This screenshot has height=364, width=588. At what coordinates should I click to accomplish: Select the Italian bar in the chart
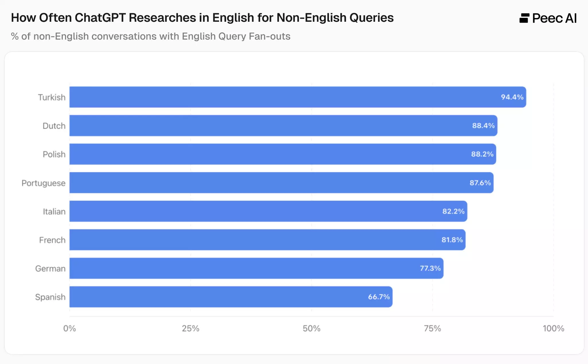[258, 211]
